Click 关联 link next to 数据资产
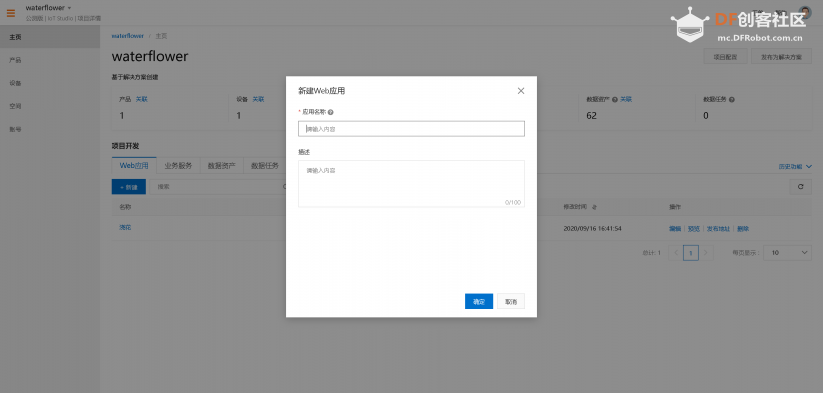The image size is (823, 393). pyautogui.click(x=626, y=99)
